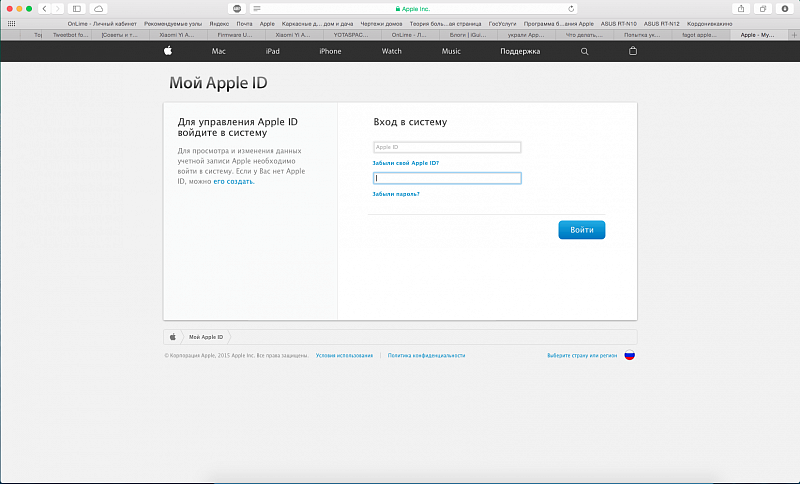Open the iCloud Tabs button
Image resolution: width=800 pixels, height=484 pixels.
[99, 8]
